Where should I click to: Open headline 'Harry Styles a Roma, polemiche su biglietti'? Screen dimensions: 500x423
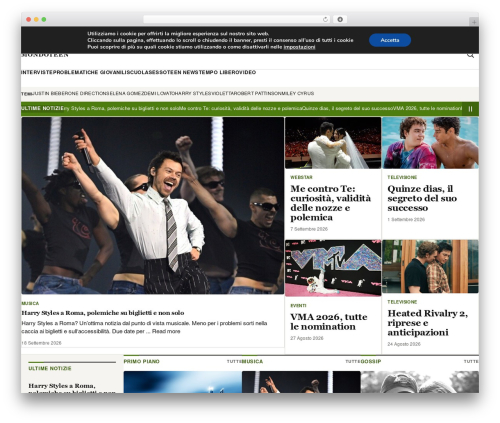click(x=103, y=313)
